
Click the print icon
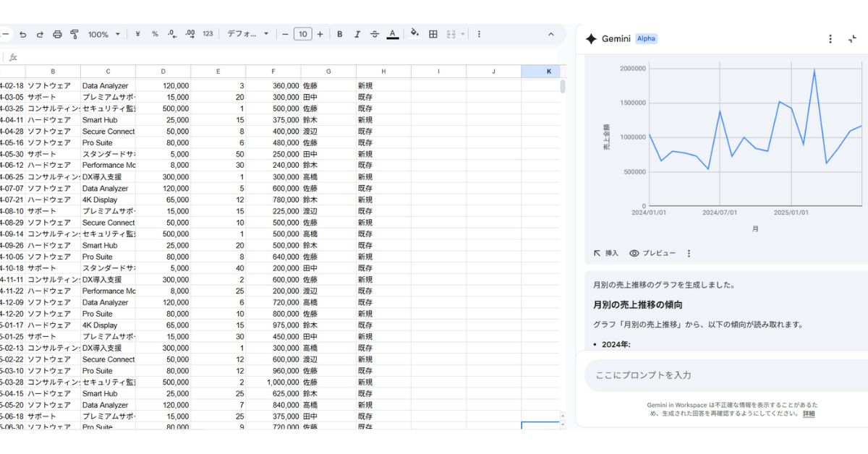[x=57, y=34]
